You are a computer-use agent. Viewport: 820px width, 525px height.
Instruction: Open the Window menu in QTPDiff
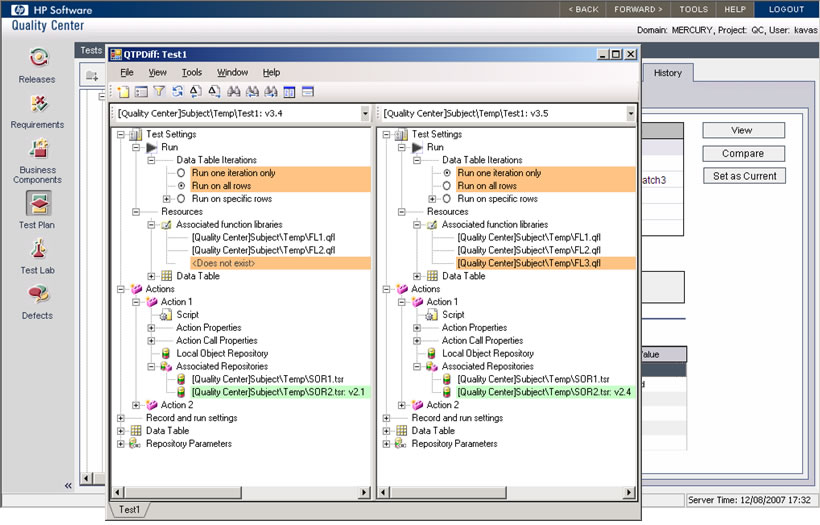click(232, 72)
